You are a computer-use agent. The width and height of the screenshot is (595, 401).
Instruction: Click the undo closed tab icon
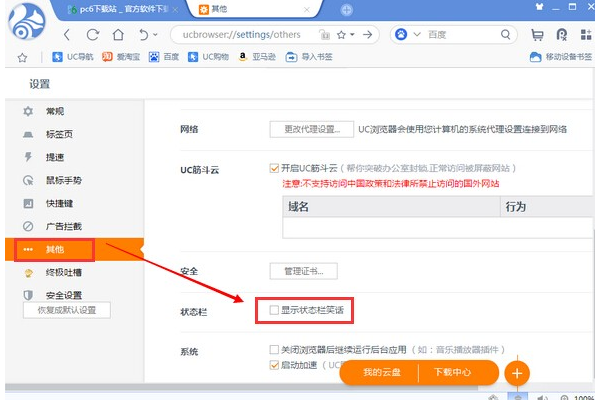coord(143,35)
